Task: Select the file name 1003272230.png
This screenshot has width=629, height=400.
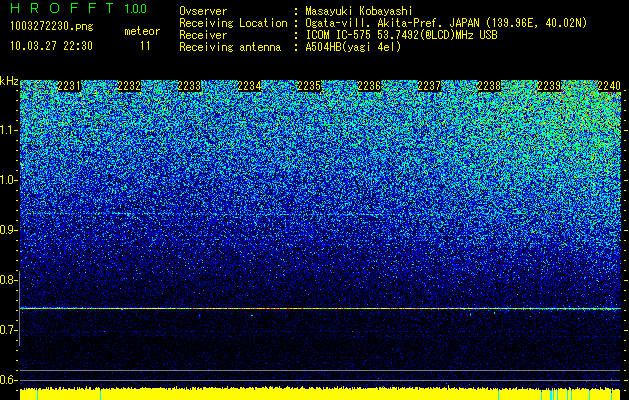Action: click(52, 27)
